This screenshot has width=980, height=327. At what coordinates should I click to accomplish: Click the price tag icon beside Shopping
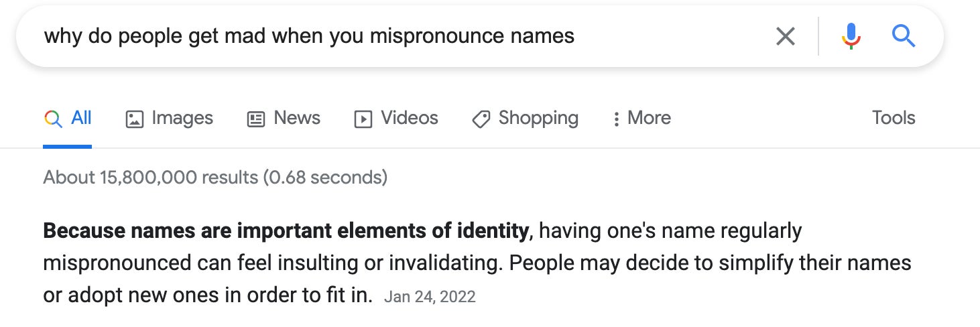(x=481, y=119)
